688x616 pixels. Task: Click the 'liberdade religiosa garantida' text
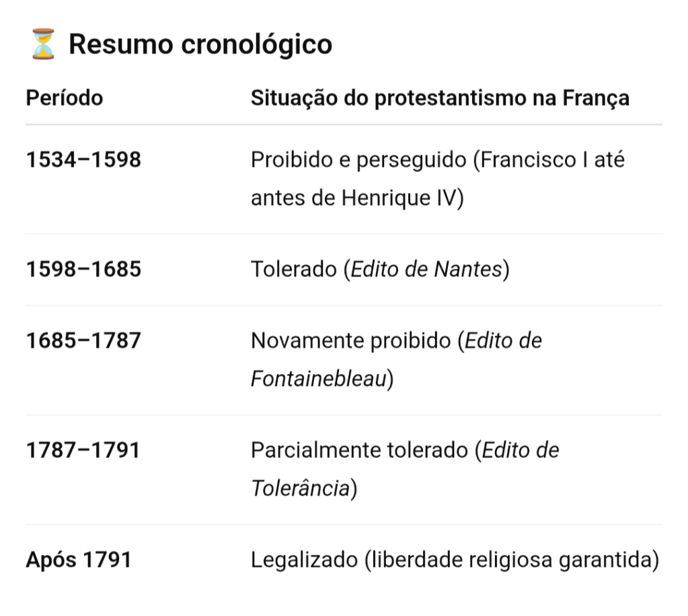[x=511, y=560]
